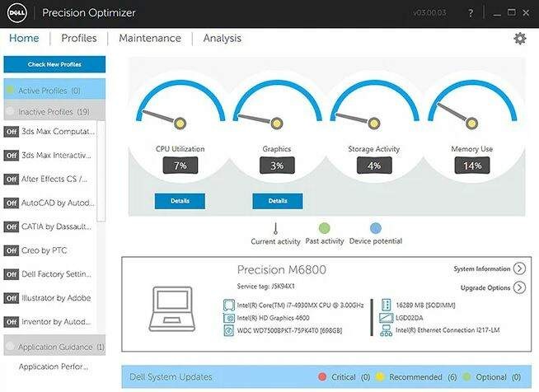Click the 14% Memory value box

pos(472,166)
